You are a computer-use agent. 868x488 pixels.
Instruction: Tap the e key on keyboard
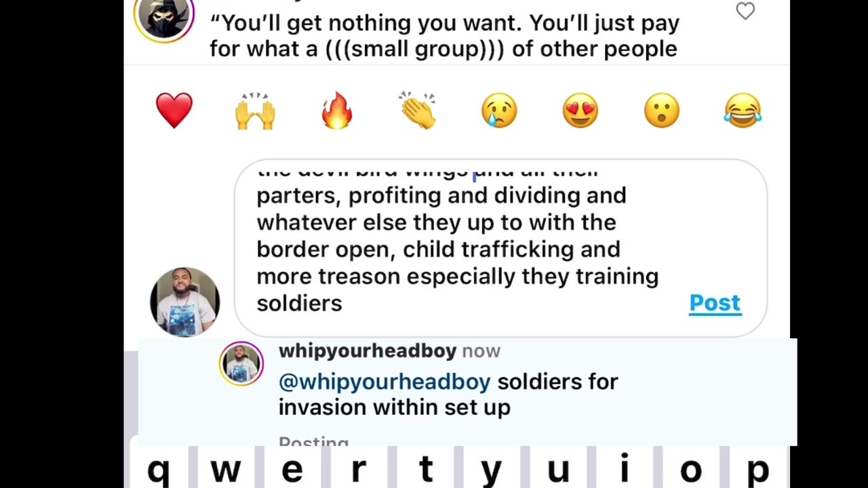[292, 468]
